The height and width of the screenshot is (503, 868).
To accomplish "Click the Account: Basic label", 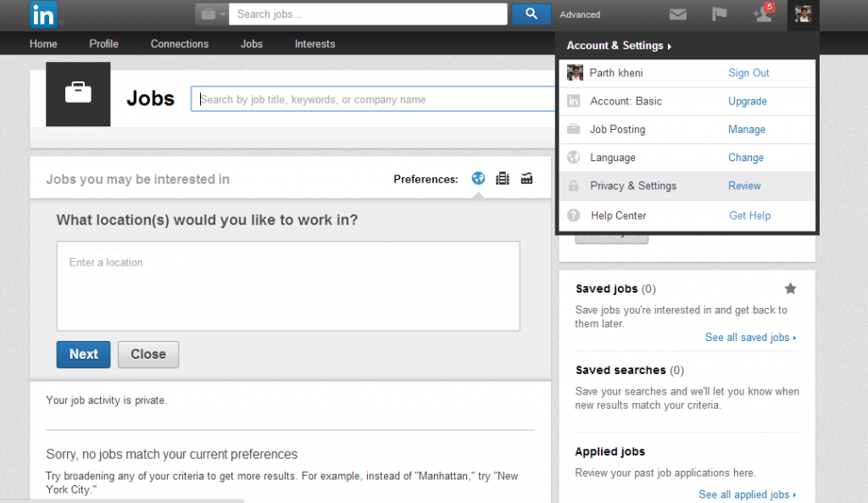I will [x=626, y=102].
